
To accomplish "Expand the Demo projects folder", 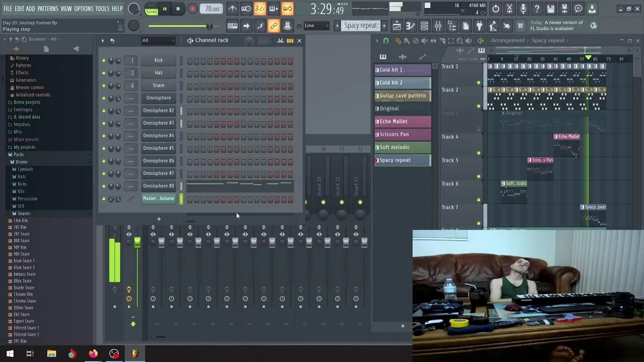I will point(27,102).
